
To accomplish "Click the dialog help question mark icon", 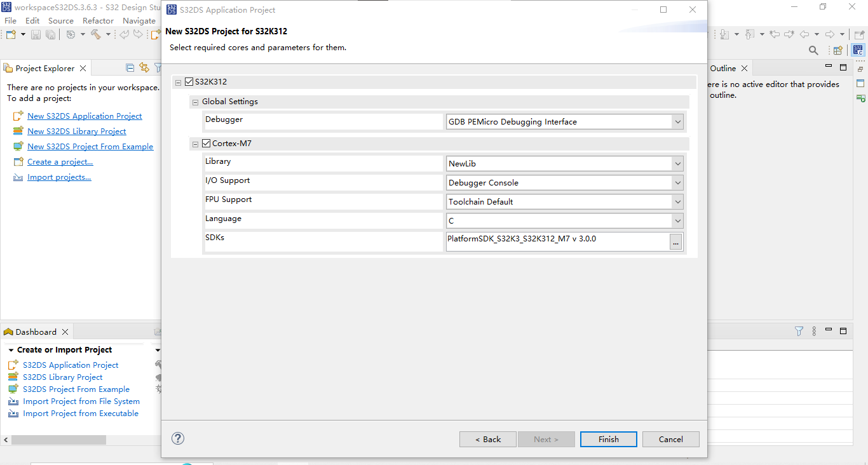I will (x=178, y=438).
